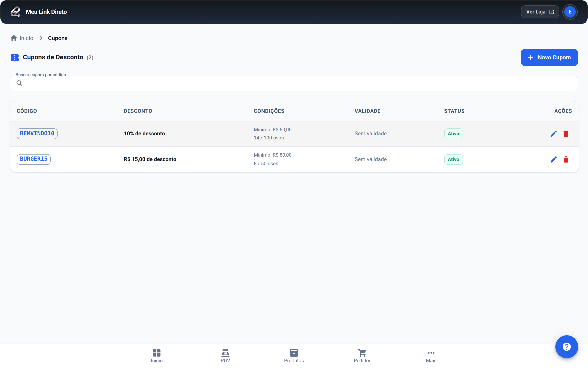Image resolution: width=588 pixels, height=368 pixels.
Task: Edit the BURGER15 coupon with pencil icon
Action: [x=553, y=159]
